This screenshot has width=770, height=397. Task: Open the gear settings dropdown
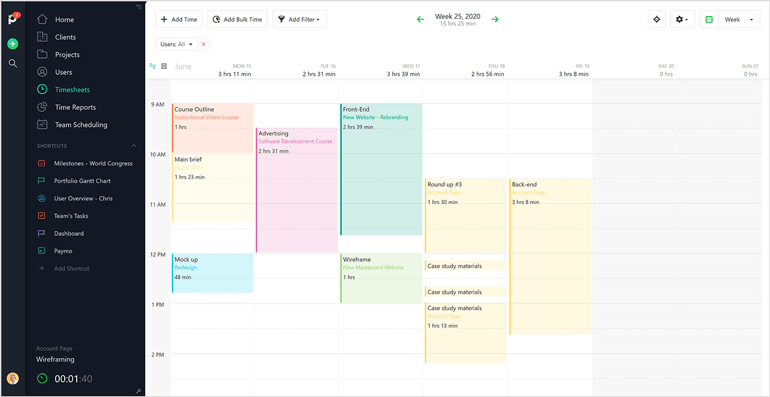tap(682, 20)
